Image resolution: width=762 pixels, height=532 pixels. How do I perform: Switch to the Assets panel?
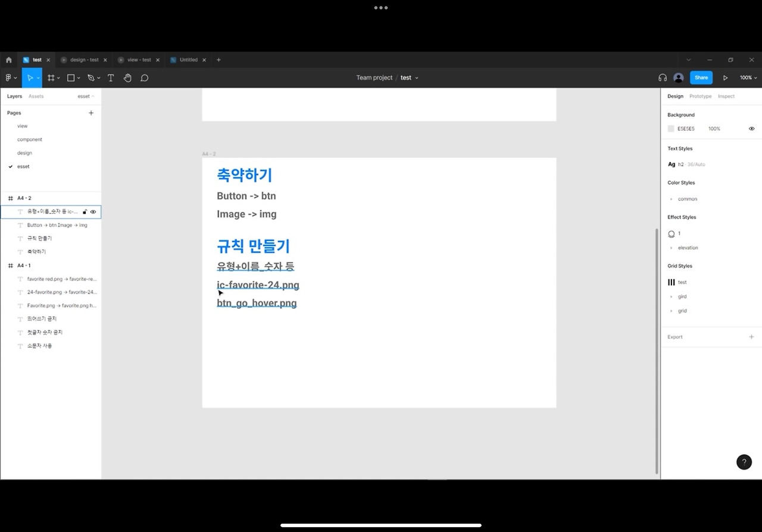[x=36, y=96]
